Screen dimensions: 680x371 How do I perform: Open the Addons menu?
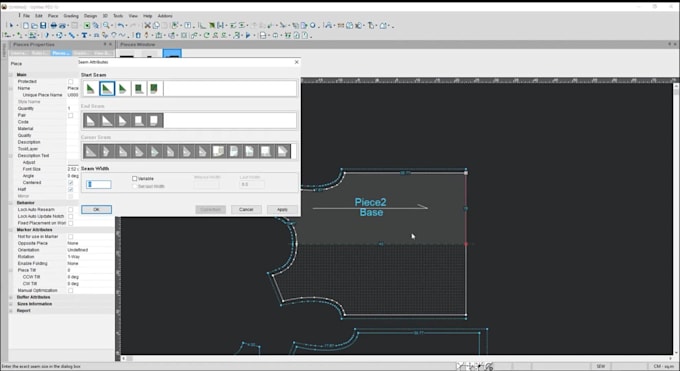(x=165, y=16)
